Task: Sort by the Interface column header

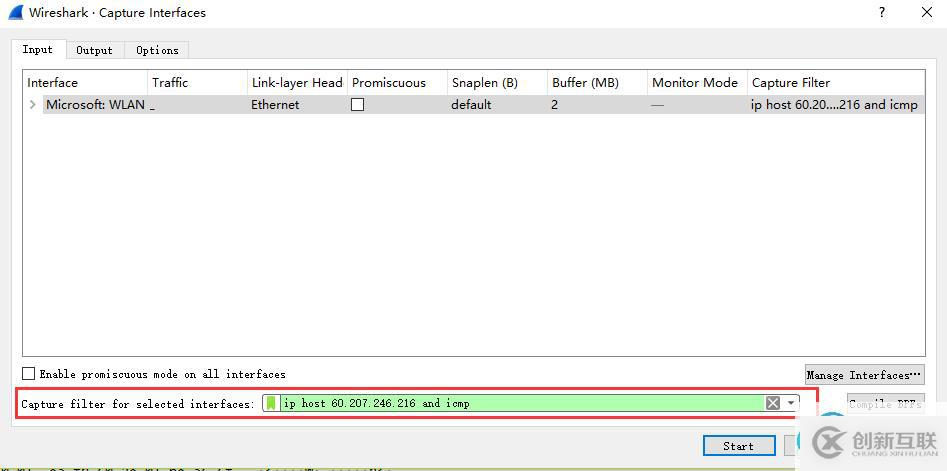Action: point(85,83)
